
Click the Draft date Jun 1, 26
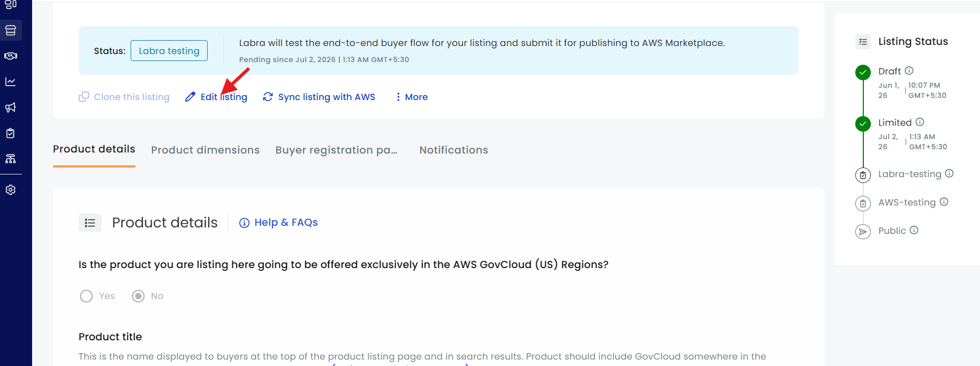point(889,90)
